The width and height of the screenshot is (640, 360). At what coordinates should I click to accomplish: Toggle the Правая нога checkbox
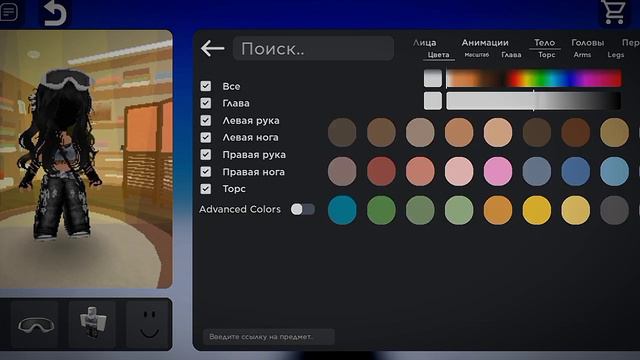(206, 171)
